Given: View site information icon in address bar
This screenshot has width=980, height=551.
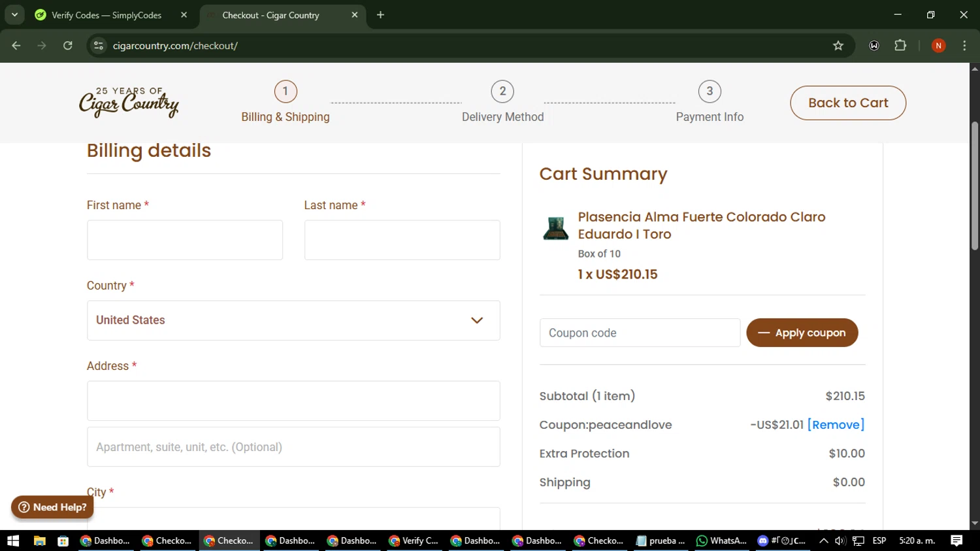Looking at the screenshot, I should pyautogui.click(x=99, y=46).
